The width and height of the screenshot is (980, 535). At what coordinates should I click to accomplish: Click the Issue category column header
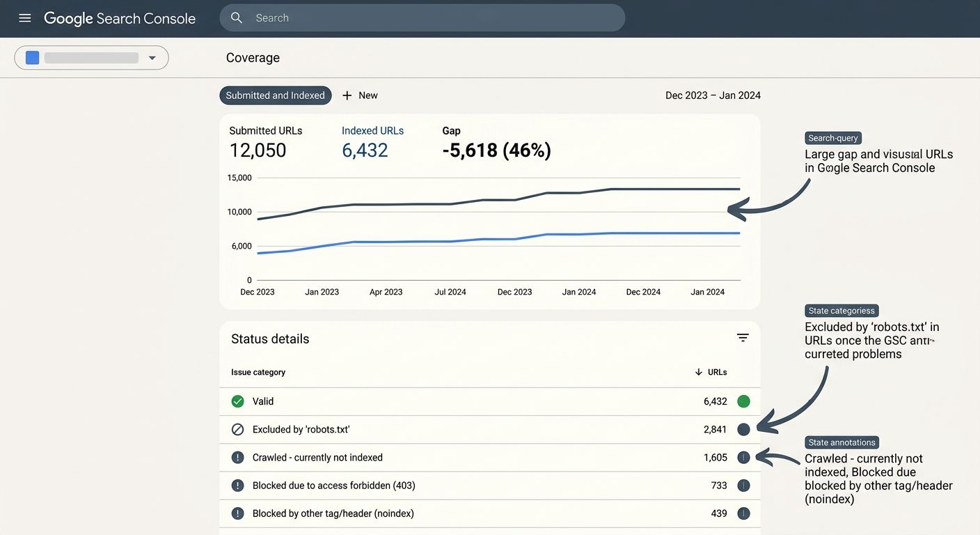point(258,372)
